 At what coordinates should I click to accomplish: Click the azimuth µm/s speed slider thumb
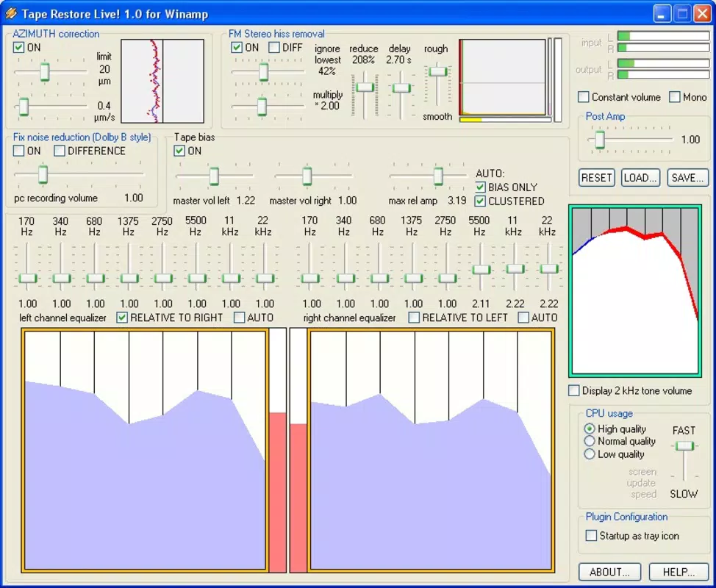coord(24,107)
